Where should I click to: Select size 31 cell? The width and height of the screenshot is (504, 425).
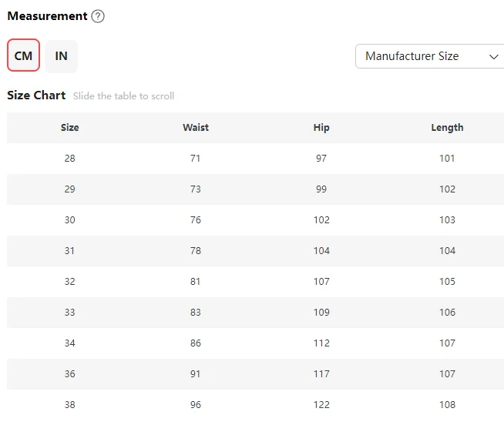click(x=70, y=251)
